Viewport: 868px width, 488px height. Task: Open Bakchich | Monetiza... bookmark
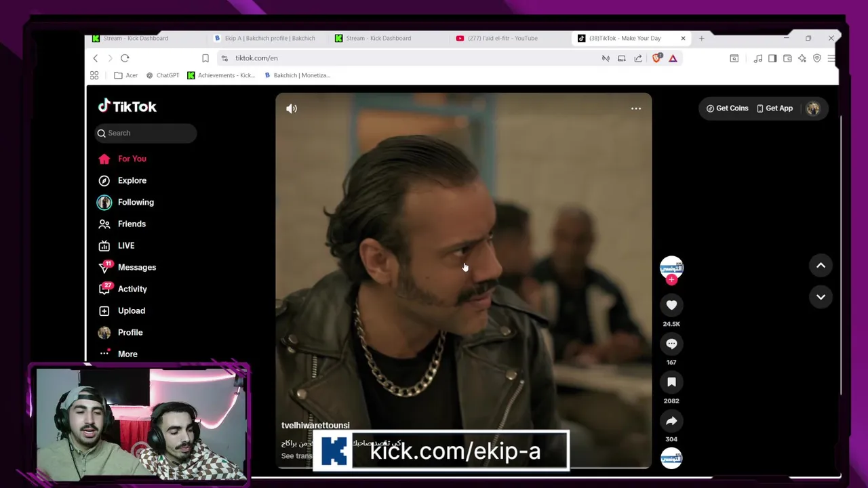click(x=297, y=75)
